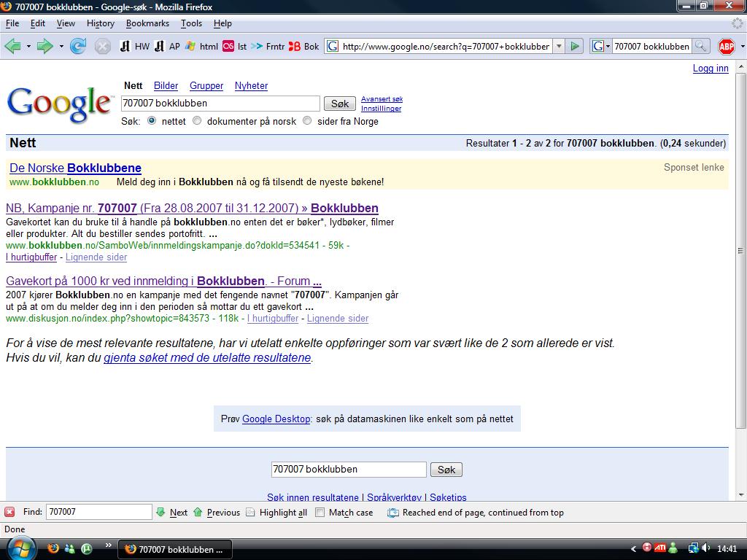Show hidden tray icons arrow
This screenshot has height=560, width=747.
pyautogui.click(x=633, y=548)
